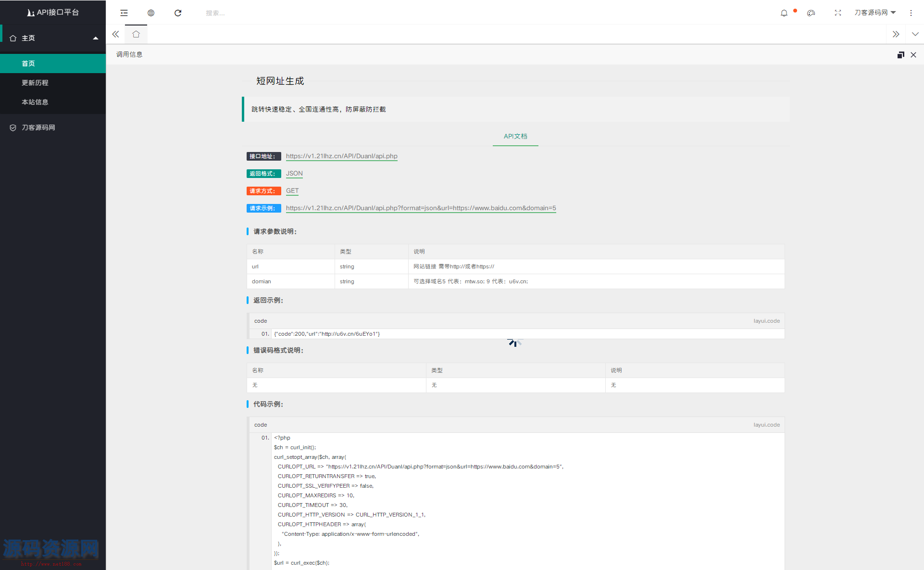Click the 跳转快速稳定 description quote block
The image size is (924, 570).
(515, 109)
